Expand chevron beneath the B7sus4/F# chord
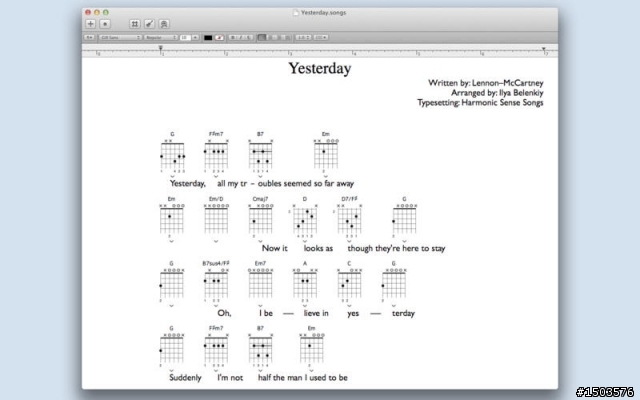 coord(216,306)
